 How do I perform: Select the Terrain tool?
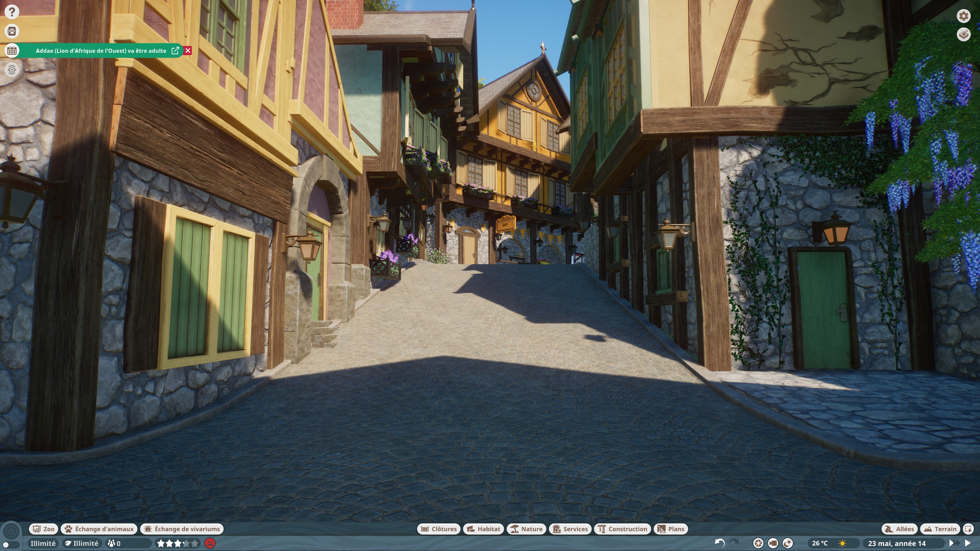[x=940, y=529]
